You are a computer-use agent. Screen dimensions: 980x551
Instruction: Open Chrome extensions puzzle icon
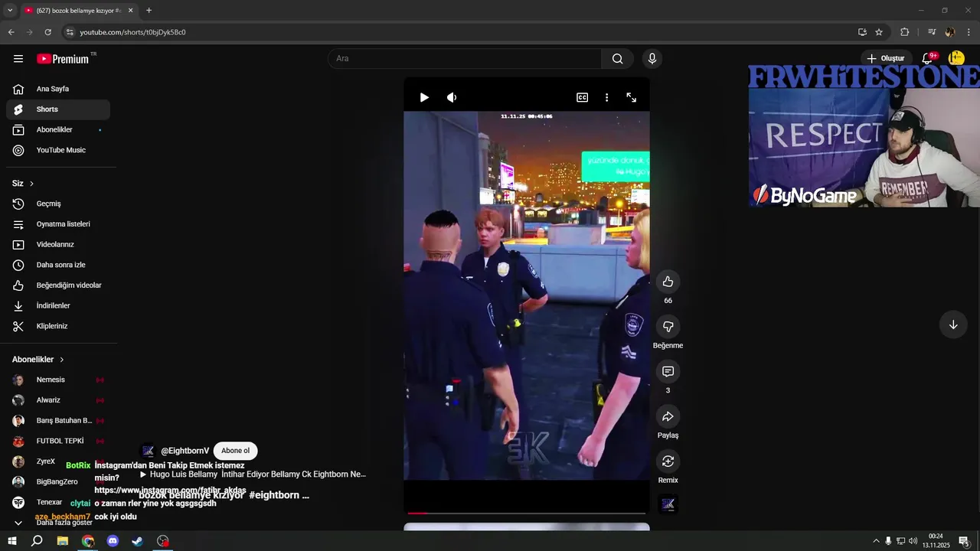pyautogui.click(x=904, y=32)
